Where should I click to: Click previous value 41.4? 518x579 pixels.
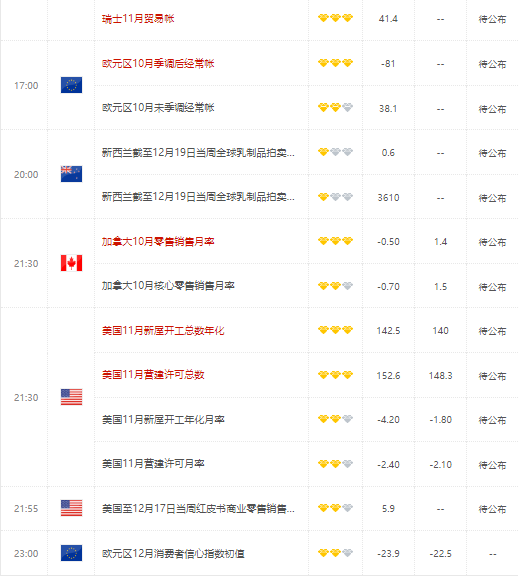(388, 19)
